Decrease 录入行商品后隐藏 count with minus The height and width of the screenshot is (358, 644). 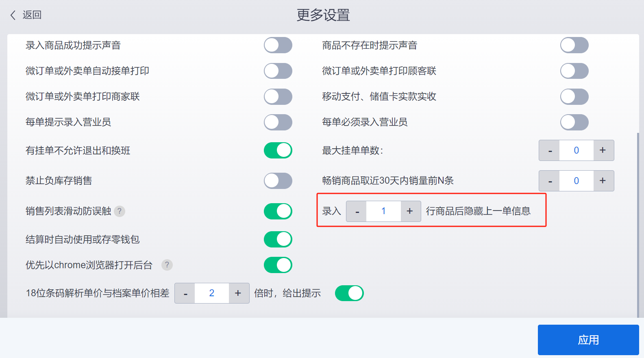click(357, 211)
